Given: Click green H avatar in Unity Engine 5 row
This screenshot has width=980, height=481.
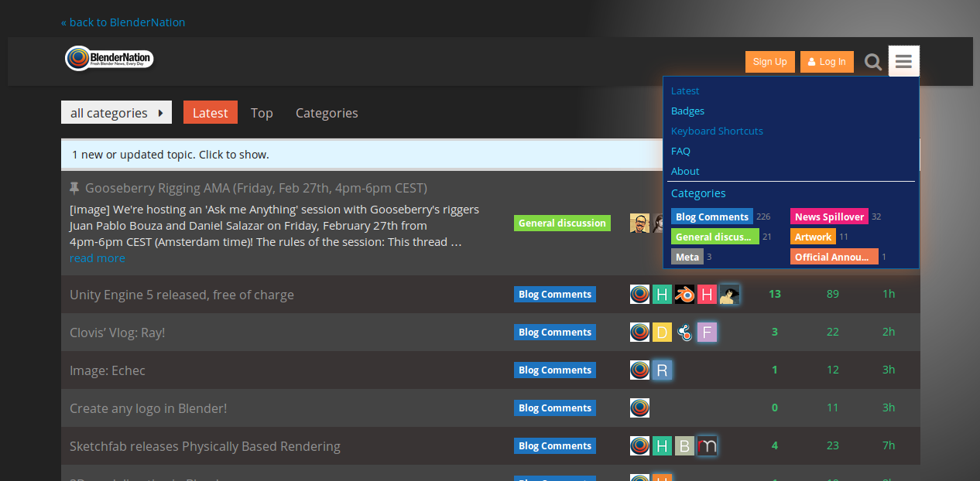Looking at the screenshot, I should click(662, 294).
